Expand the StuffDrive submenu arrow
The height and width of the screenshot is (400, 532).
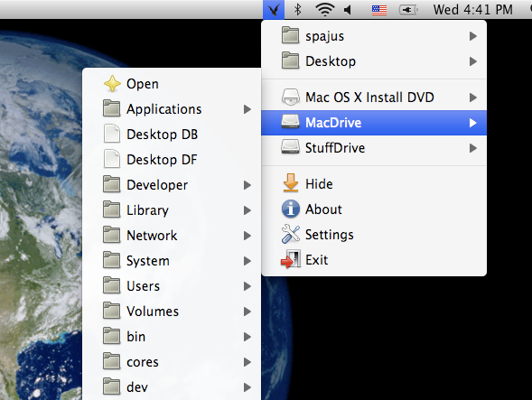point(473,148)
